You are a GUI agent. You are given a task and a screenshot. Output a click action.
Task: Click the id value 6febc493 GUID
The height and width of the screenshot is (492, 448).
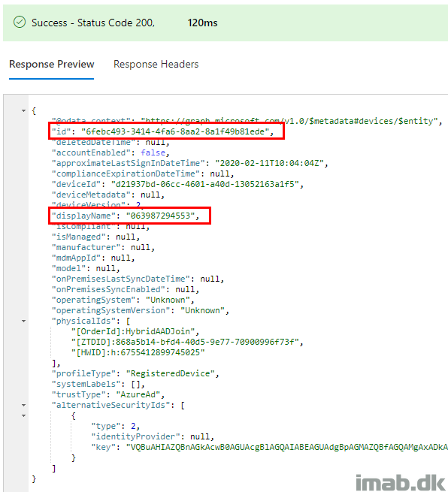(x=175, y=131)
